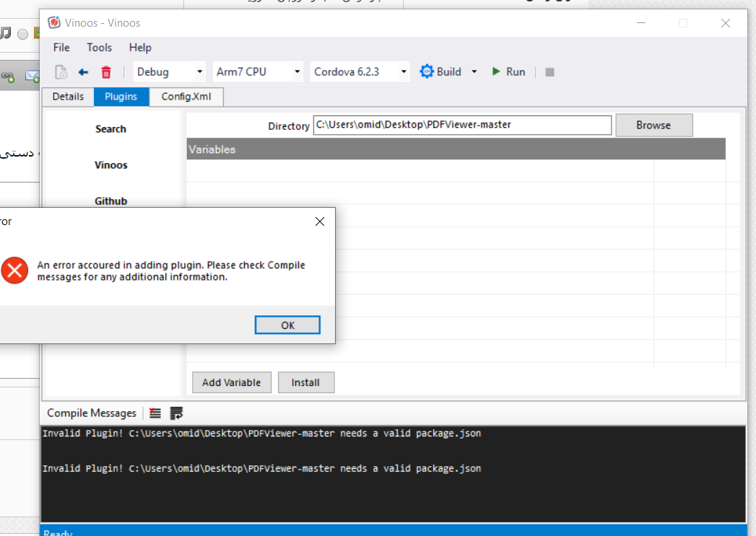756x536 pixels.
Task: Click the red error icon in dialog
Action: click(x=14, y=271)
